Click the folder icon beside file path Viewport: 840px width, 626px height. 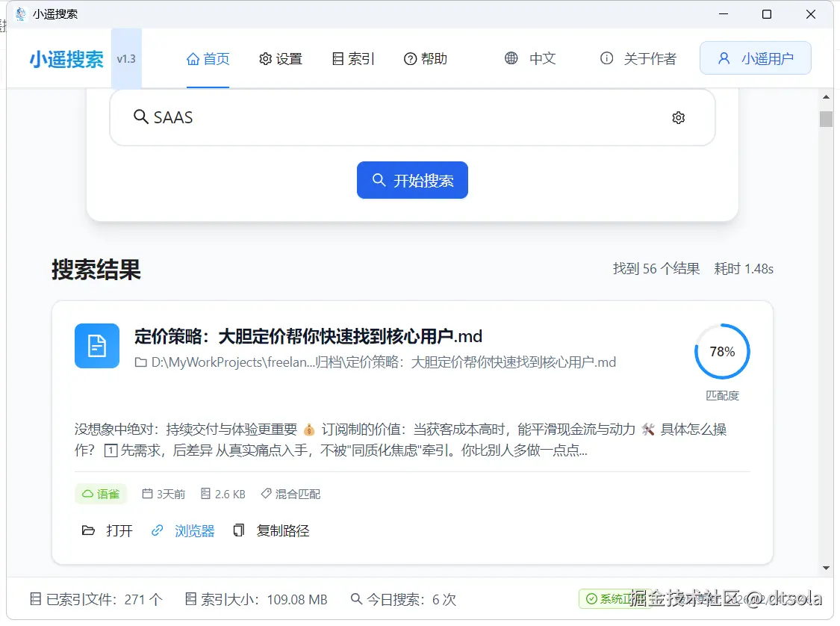(141, 363)
